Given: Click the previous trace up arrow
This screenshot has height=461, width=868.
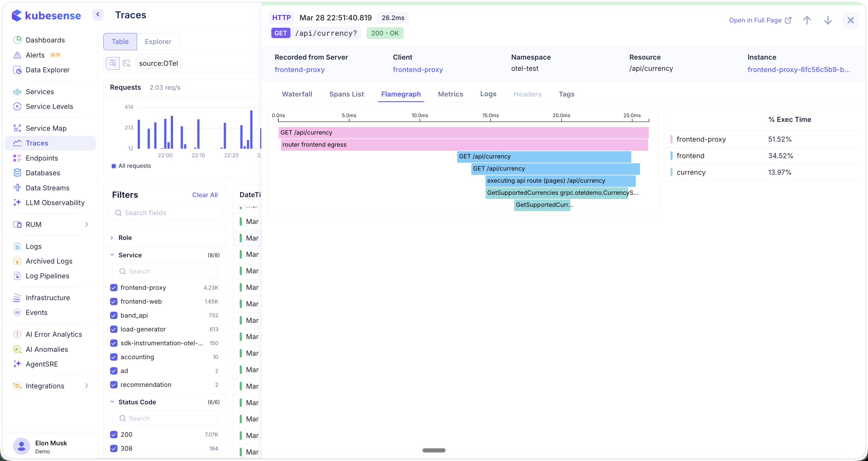Looking at the screenshot, I should click(x=807, y=20).
